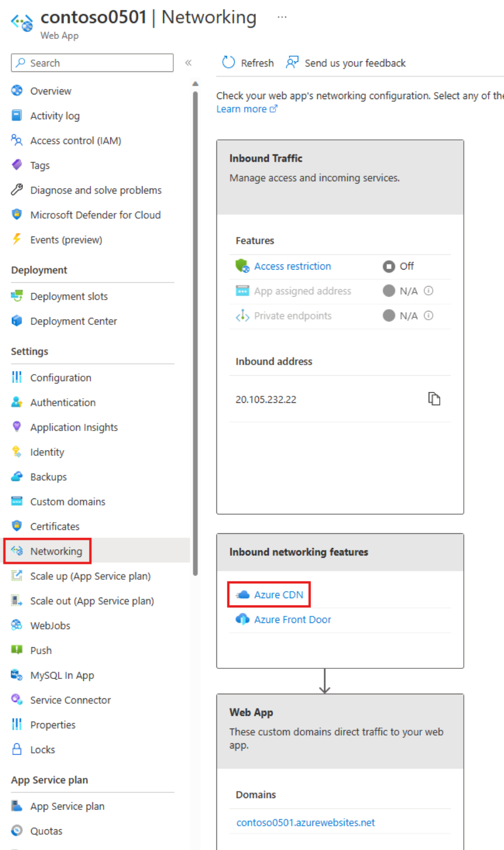
Task: Click the Identity key icon
Action: tap(17, 452)
